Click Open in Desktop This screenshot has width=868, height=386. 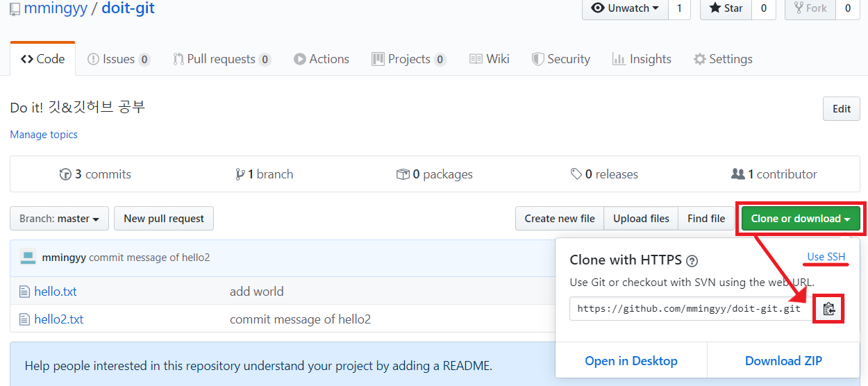pos(631,361)
